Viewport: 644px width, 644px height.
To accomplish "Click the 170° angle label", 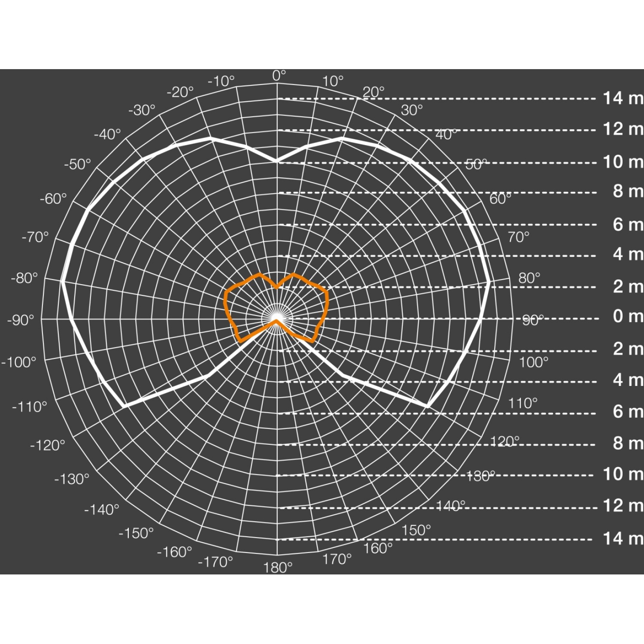I will [x=337, y=559].
